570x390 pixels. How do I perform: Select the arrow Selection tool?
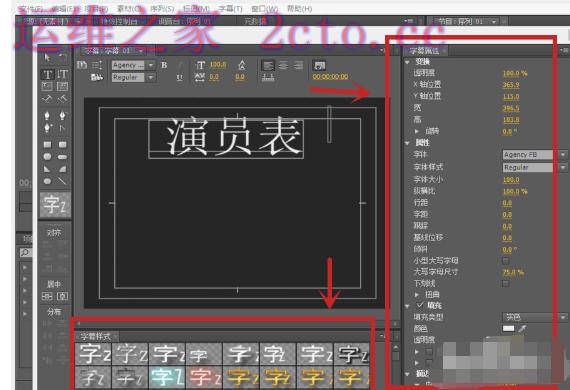point(47,57)
